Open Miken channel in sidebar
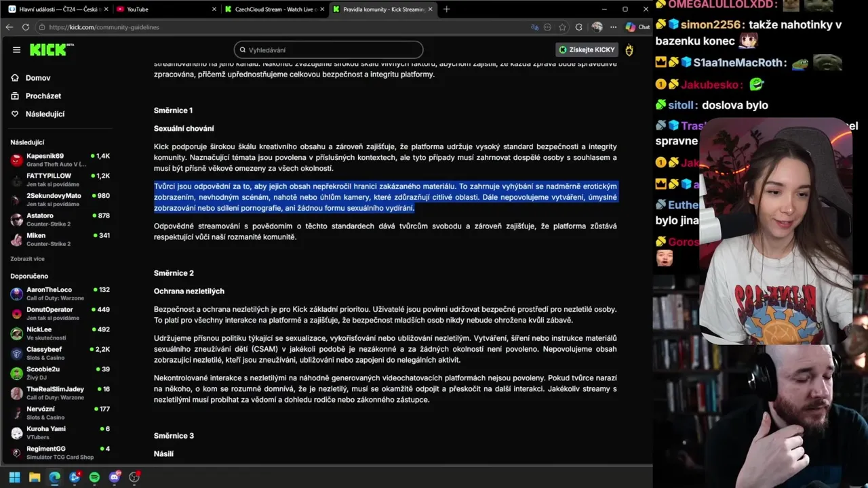 tap(60, 239)
